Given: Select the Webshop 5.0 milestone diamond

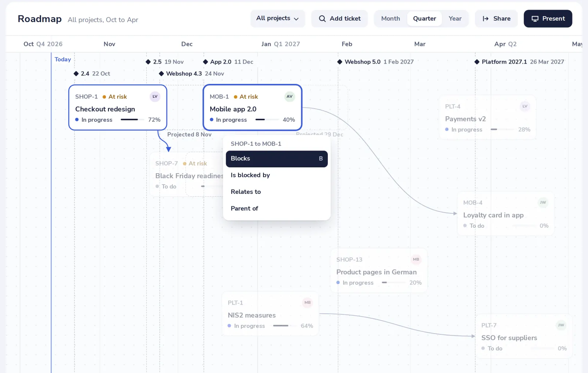Looking at the screenshot, I should pos(340,62).
